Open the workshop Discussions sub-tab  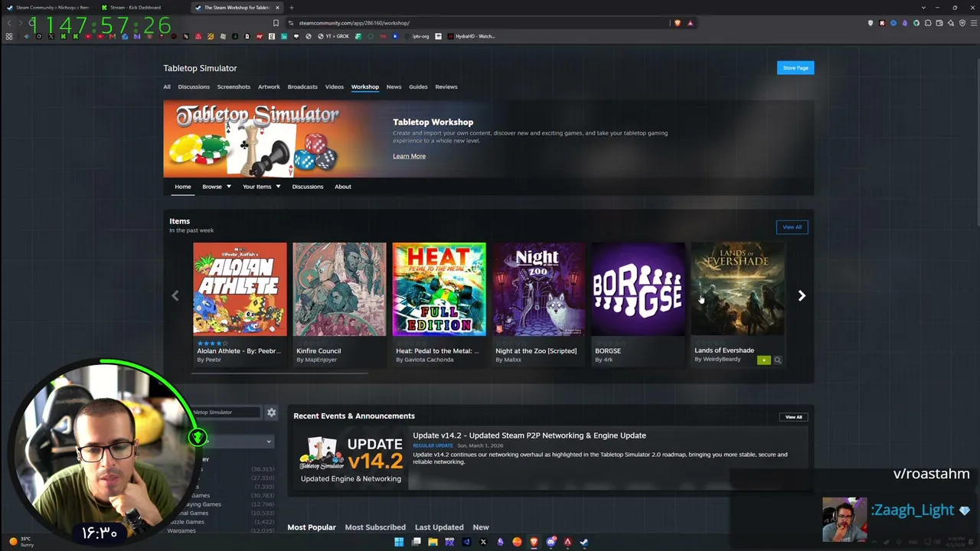click(308, 187)
